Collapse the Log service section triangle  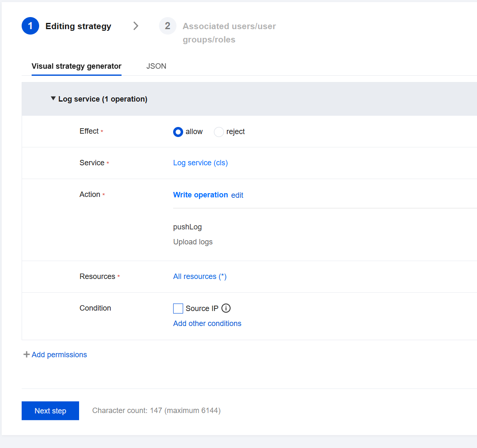click(x=53, y=99)
